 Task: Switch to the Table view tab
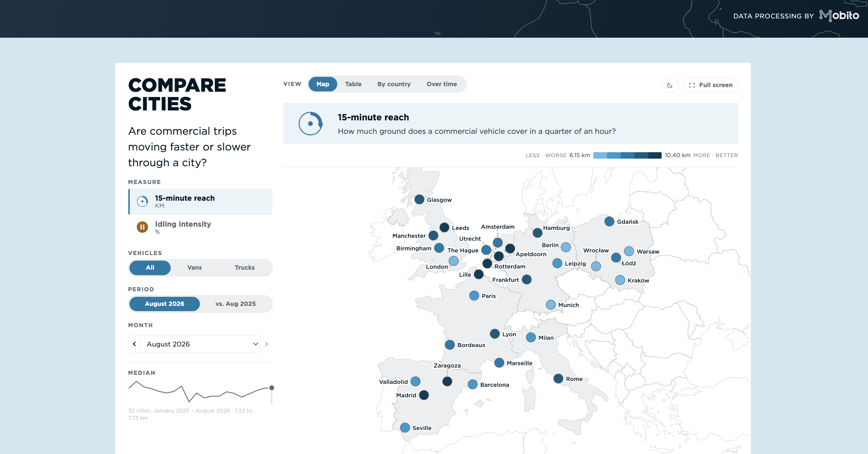[353, 84]
